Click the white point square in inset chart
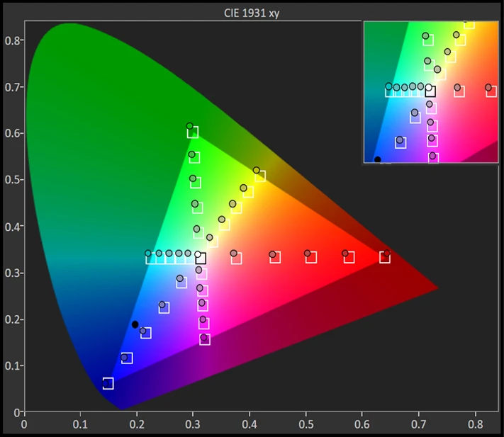 tap(430, 91)
